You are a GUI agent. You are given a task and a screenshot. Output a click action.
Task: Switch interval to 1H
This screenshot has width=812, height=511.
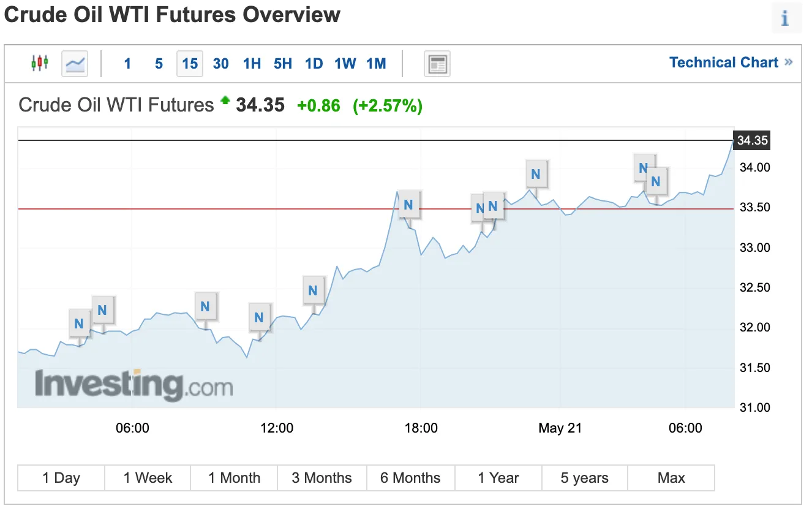pos(252,64)
